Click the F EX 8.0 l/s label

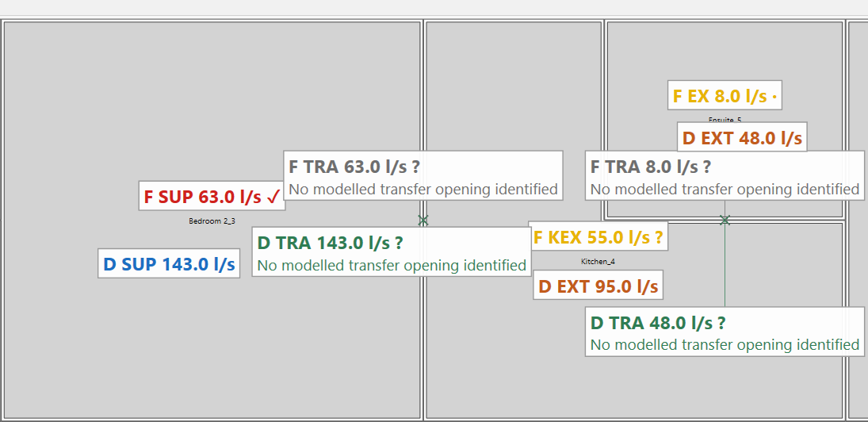[725, 95]
